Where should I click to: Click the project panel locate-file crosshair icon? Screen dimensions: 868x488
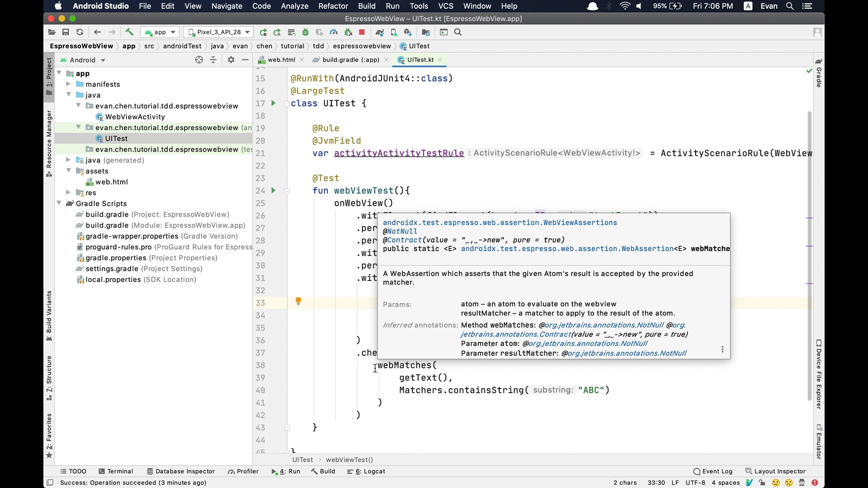pos(199,60)
